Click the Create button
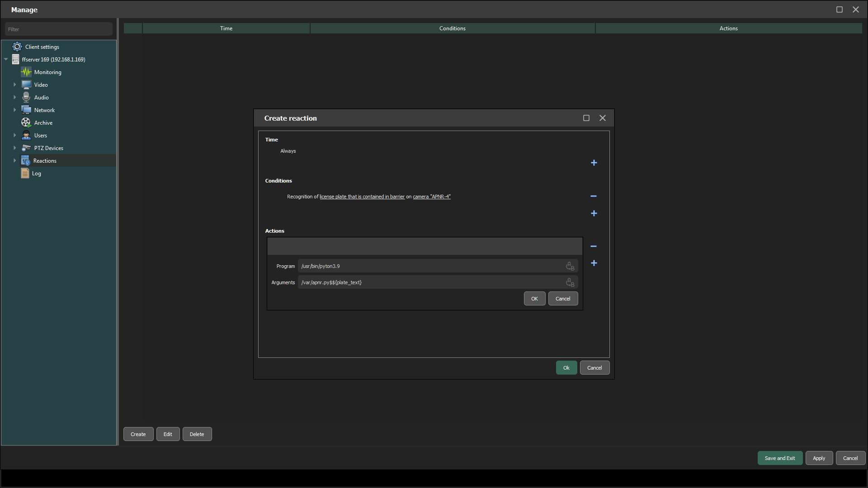The height and width of the screenshot is (488, 868). coord(138,434)
